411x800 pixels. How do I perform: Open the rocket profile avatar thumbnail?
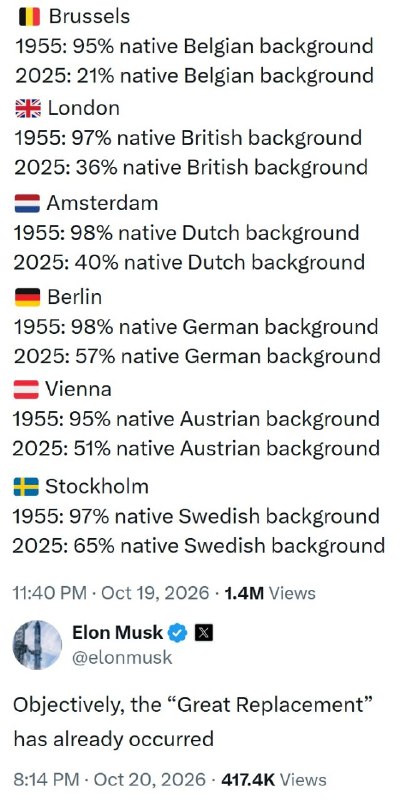37,645
